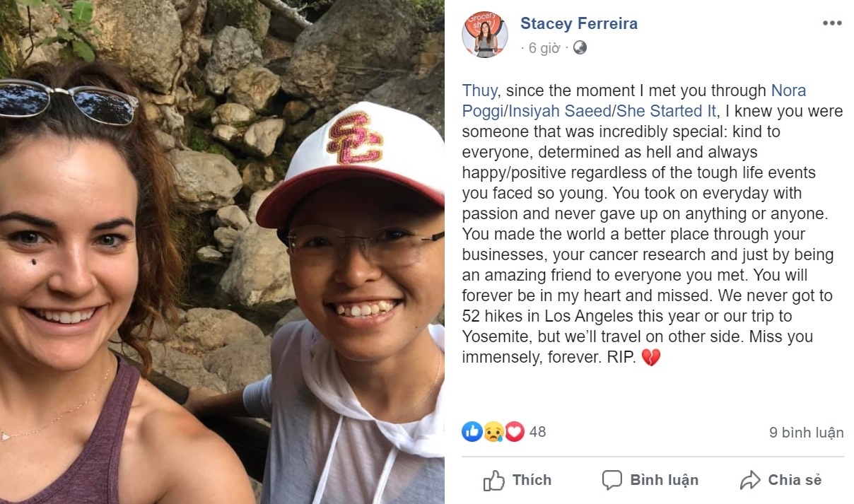Click the globe public privacy icon
854x504 pixels.
580,48
